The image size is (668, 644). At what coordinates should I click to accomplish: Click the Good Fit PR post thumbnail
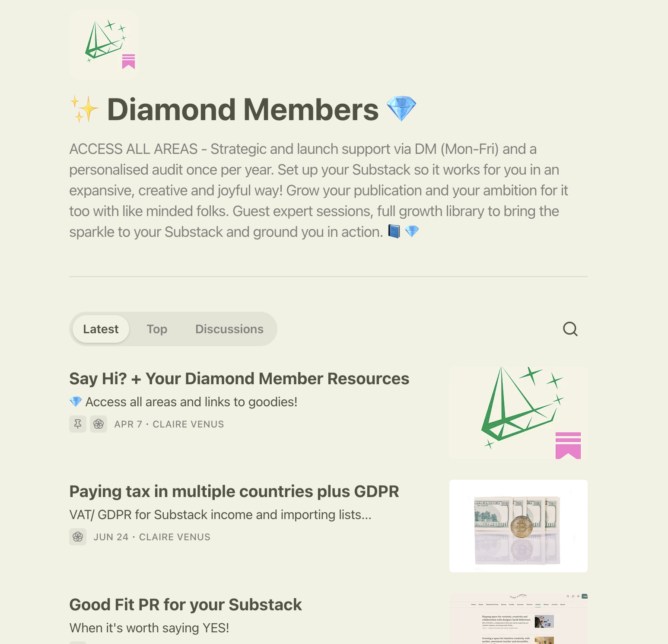[518, 619]
